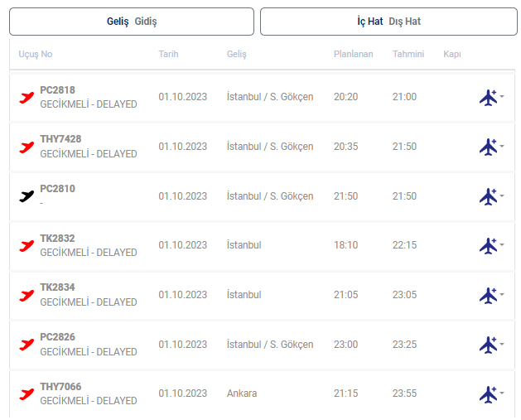The image size is (521, 420).
Task: Select the Geliş arrivals option
Action: coord(118,22)
